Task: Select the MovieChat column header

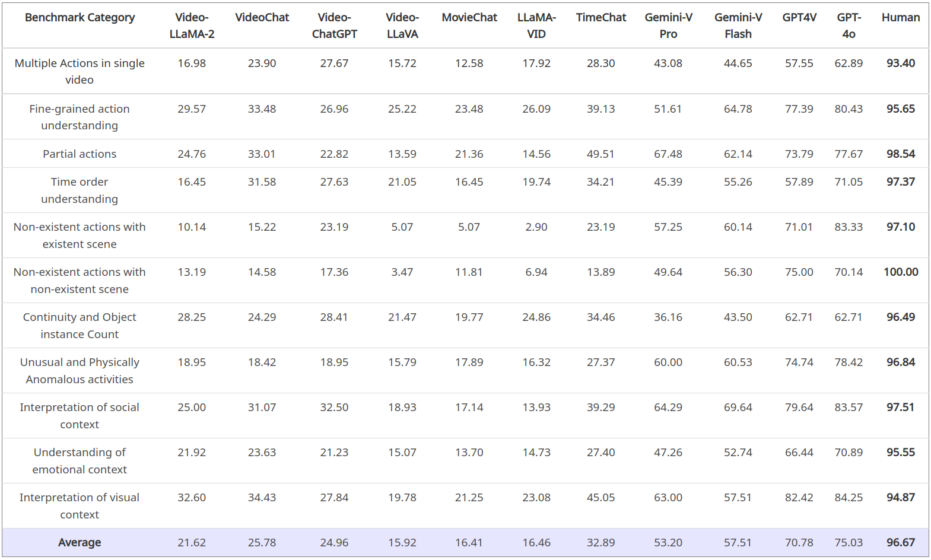Action: [x=469, y=18]
